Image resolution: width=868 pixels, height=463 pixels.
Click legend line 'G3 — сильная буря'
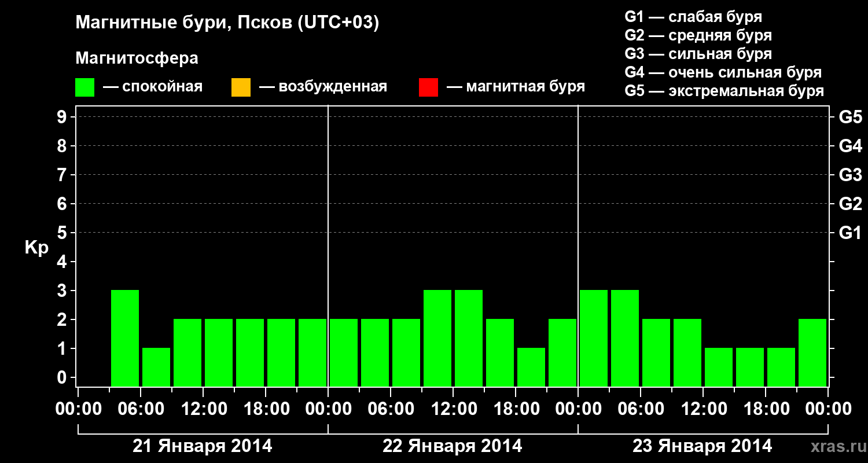click(698, 54)
